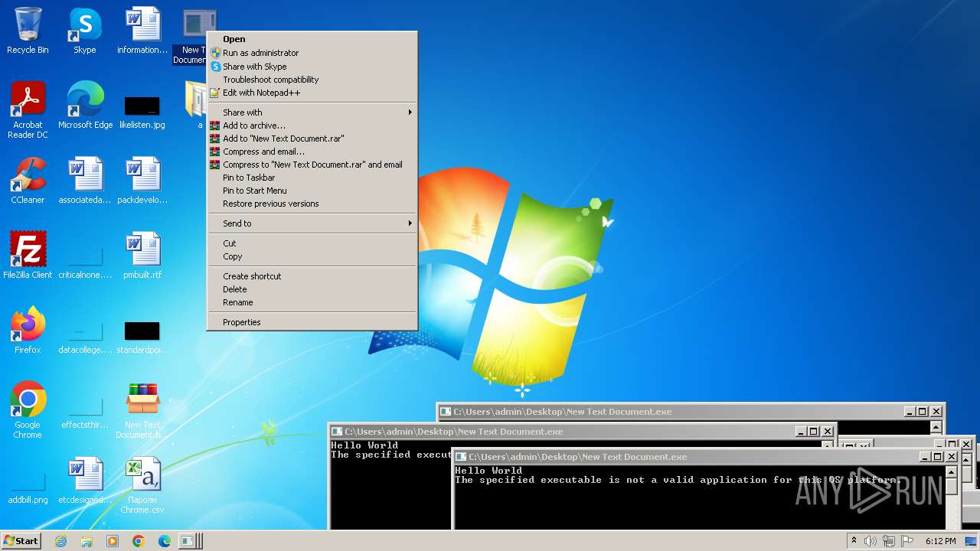Expand the Share with submenu

(x=312, y=112)
